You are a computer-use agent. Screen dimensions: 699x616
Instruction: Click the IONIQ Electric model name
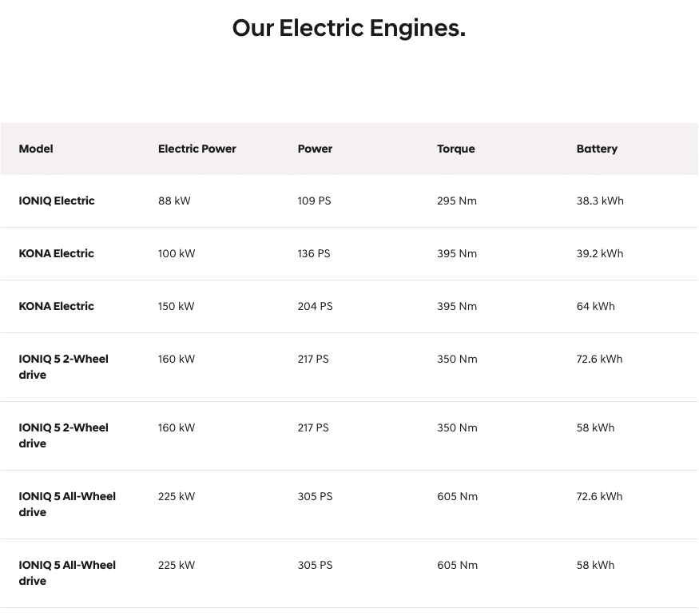(57, 201)
